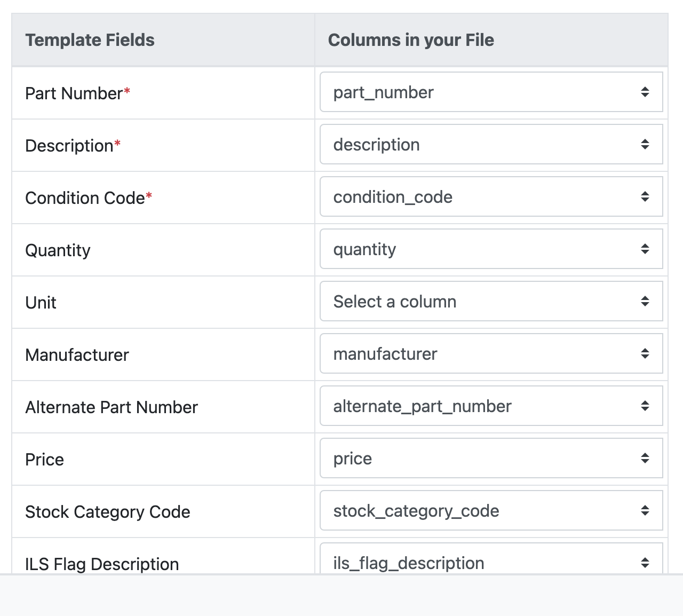Expand the ils_flag_description column selector
The image size is (683, 616).
tap(491, 560)
